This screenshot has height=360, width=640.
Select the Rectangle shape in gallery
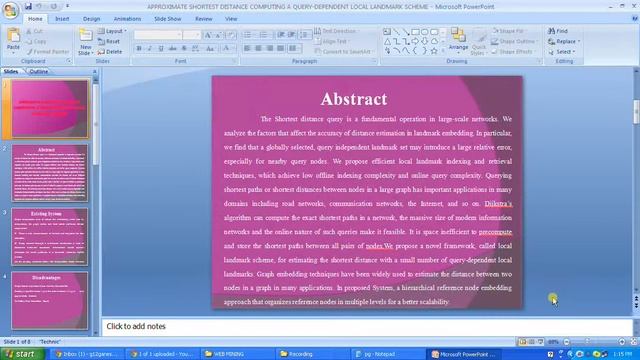(x=415, y=31)
